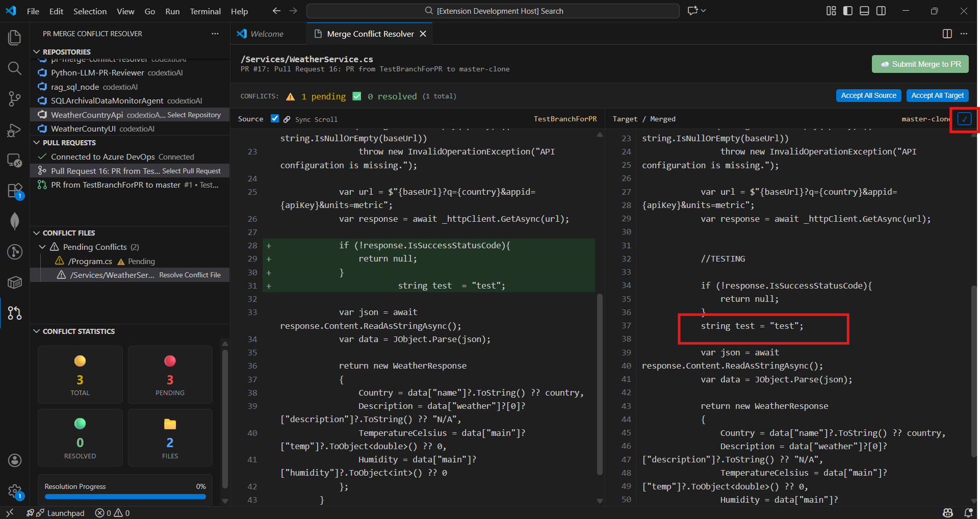Open MongoDB leaf icon view

click(x=15, y=221)
